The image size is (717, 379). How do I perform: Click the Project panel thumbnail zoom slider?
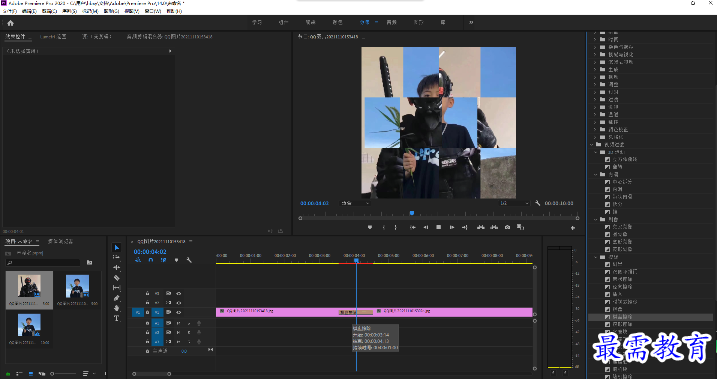64,374
